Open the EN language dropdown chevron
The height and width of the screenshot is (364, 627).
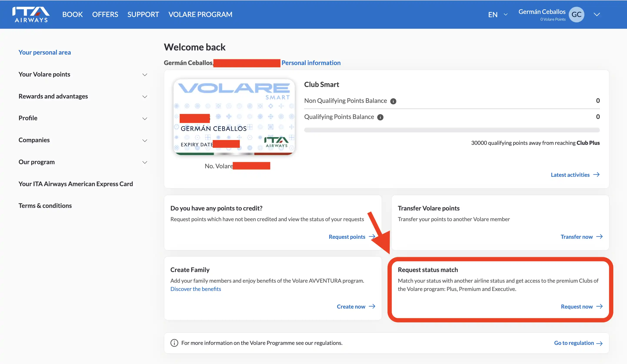506,14
